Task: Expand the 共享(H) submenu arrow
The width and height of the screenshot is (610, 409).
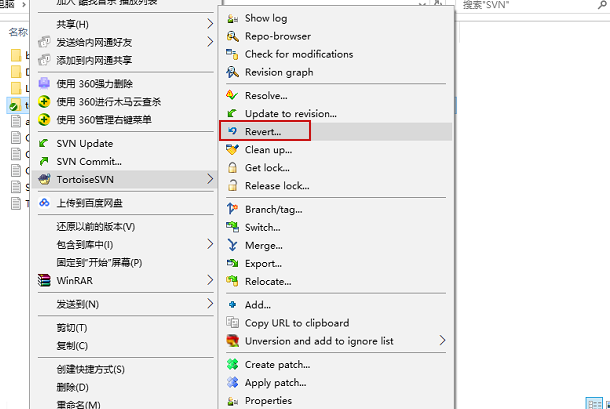Action: pyautogui.click(x=210, y=24)
